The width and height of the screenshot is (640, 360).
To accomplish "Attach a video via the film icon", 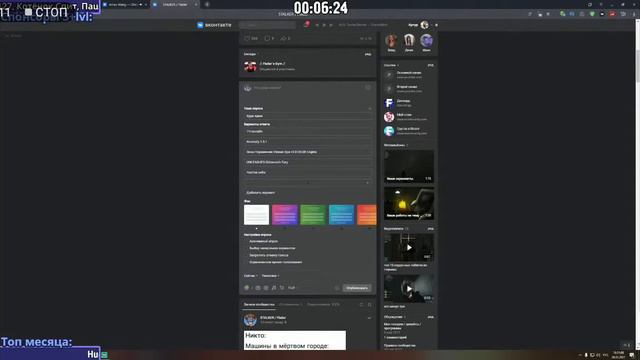I will (x=266, y=288).
